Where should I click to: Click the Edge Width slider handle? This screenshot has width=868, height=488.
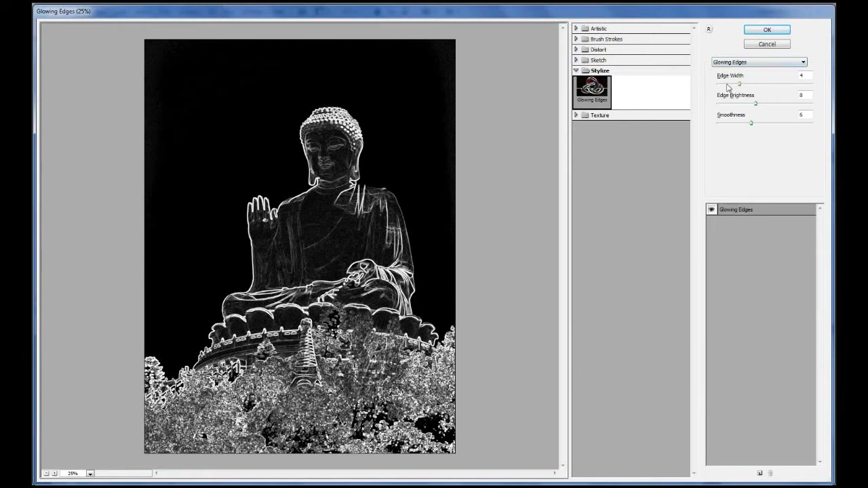(x=739, y=84)
